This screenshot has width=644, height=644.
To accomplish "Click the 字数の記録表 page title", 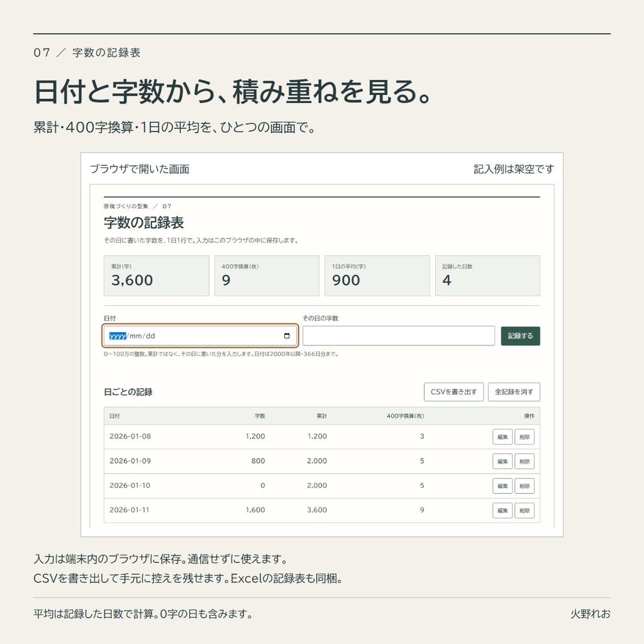I will [144, 223].
